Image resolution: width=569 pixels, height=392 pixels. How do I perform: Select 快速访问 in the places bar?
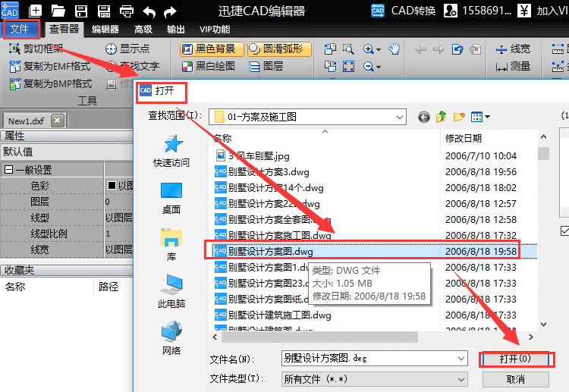coord(171,150)
